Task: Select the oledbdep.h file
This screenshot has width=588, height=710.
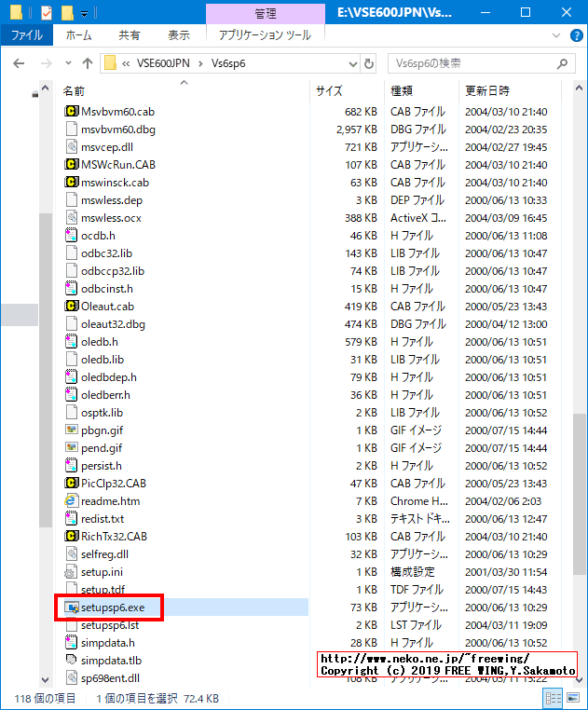Action: pos(109,377)
